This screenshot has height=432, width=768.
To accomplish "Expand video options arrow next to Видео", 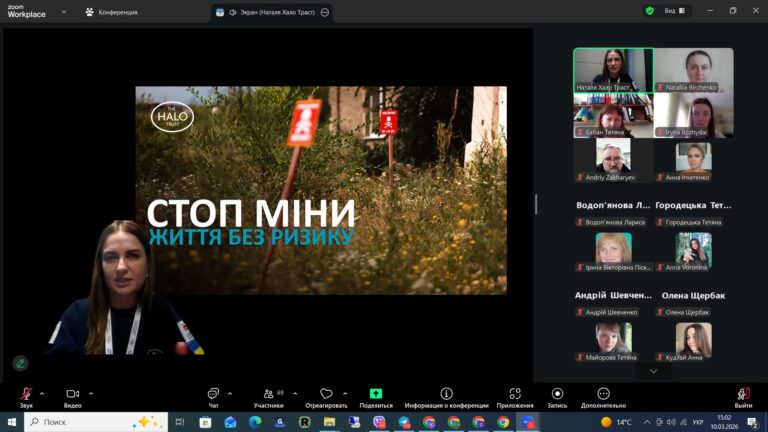I will pyautogui.click(x=91, y=393).
